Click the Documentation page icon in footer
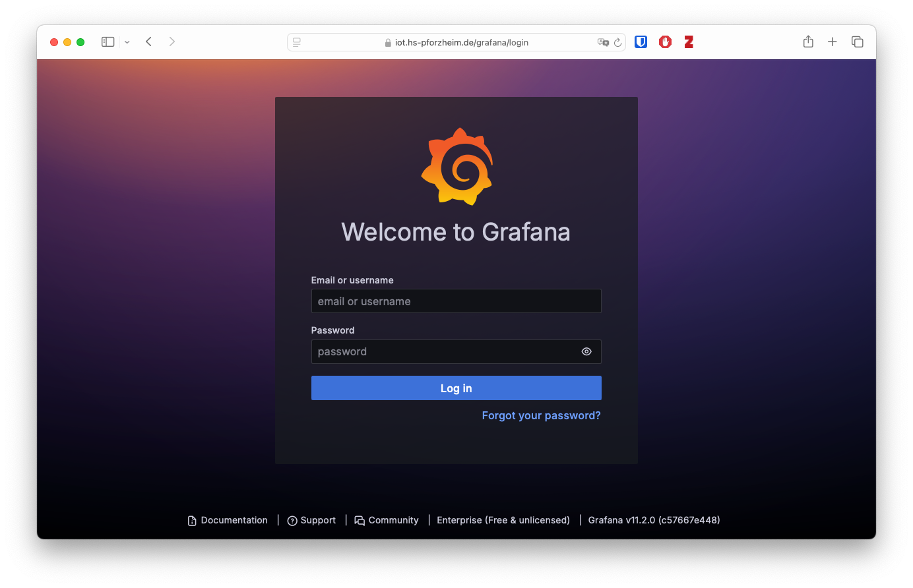This screenshot has width=913, height=588. [x=191, y=520]
